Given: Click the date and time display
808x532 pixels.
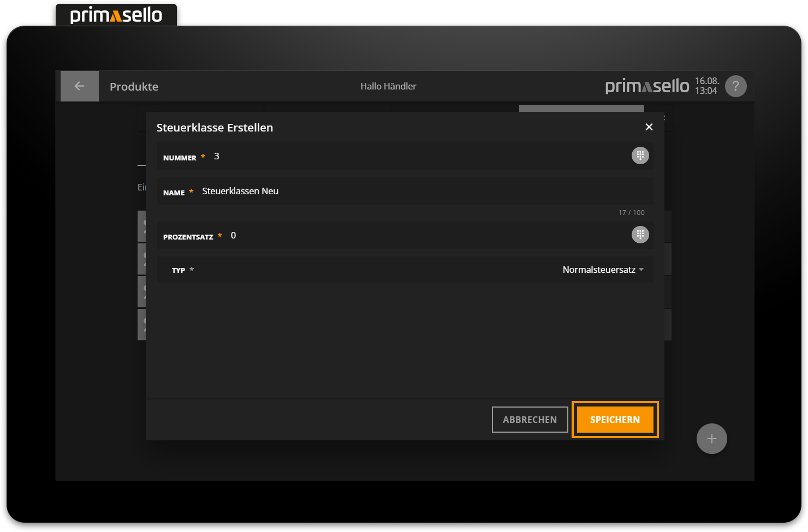Looking at the screenshot, I should pos(706,86).
